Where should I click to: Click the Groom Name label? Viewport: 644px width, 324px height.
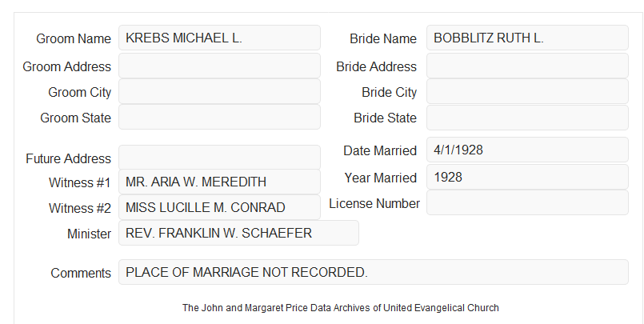[x=74, y=38]
